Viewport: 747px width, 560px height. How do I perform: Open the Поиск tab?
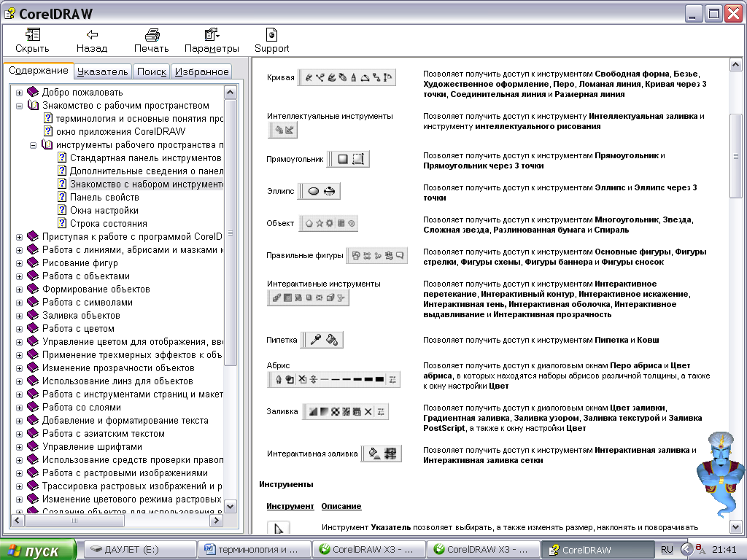click(152, 71)
